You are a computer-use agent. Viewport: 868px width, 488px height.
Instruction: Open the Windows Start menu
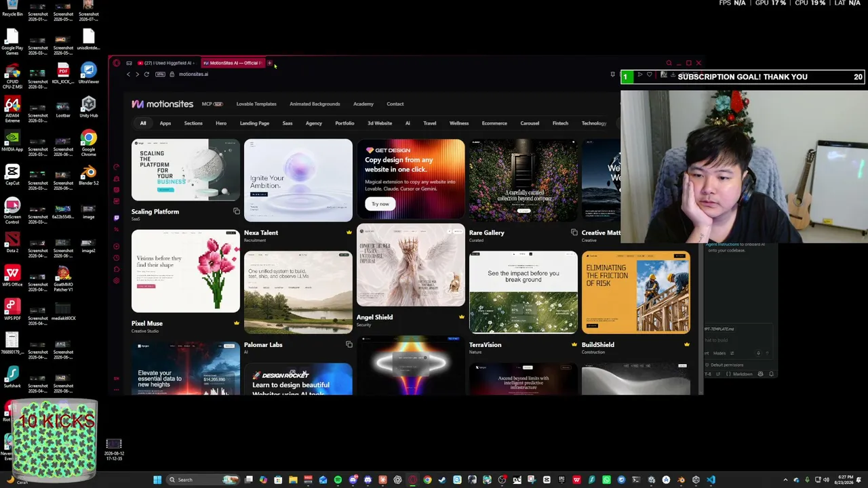pos(157,480)
